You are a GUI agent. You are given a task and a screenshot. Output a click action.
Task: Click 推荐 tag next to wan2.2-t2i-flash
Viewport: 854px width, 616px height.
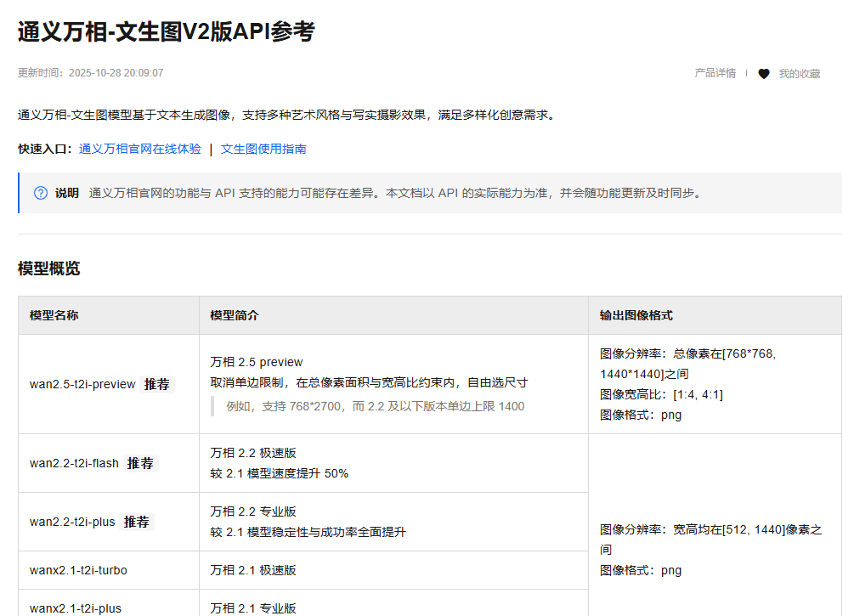[x=140, y=463]
